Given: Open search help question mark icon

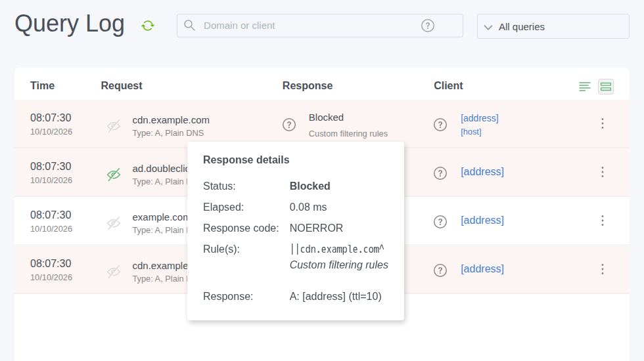Looking at the screenshot, I should click(x=428, y=26).
